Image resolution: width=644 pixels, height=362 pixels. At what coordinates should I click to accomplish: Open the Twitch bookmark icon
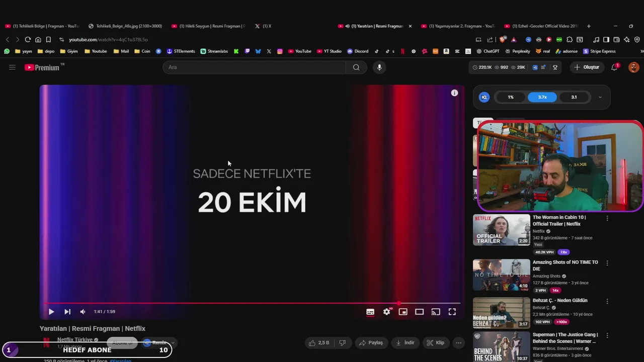(x=247, y=51)
